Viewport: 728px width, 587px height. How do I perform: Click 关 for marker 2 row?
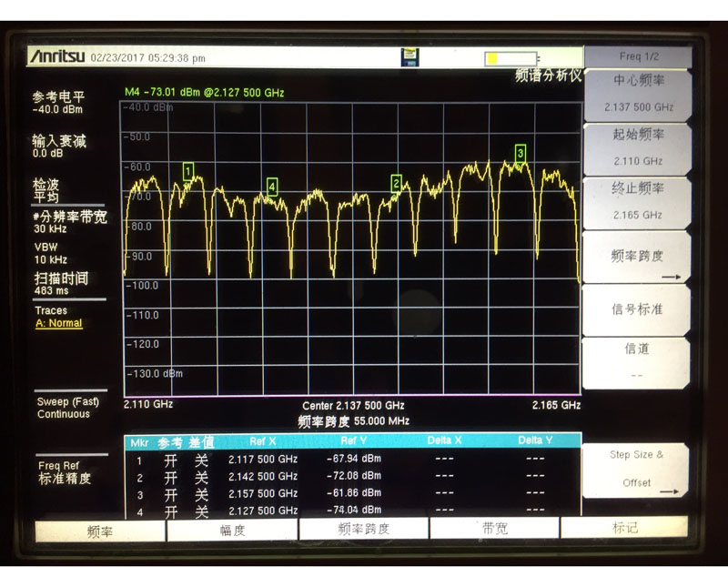pyautogui.click(x=201, y=478)
